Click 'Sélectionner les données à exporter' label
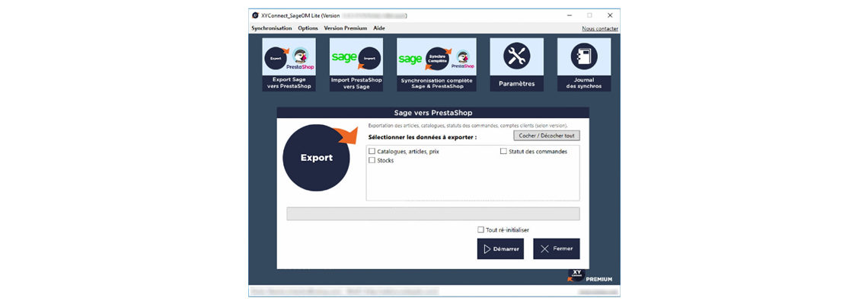Image resolution: width=868 pixels, height=305 pixels. (x=423, y=136)
